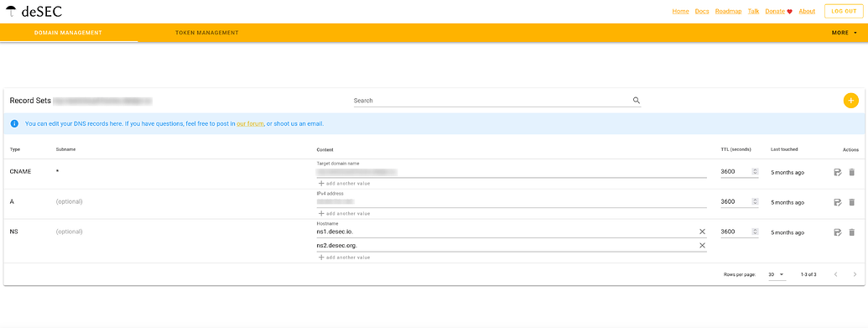The width and height of the screenshot is (868, 328).
Task: Delete the A record set
Action: [851, 202]
